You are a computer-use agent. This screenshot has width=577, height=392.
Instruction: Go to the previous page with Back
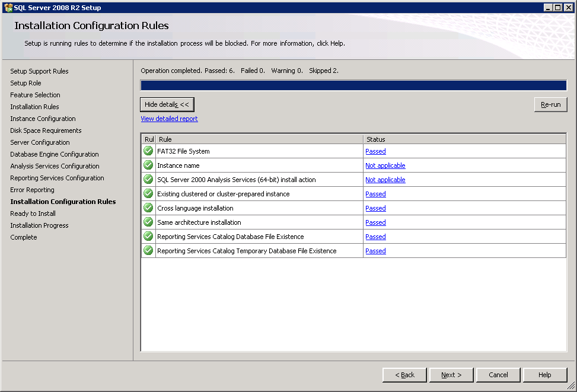pyautogui.click(x=405, y=375)
